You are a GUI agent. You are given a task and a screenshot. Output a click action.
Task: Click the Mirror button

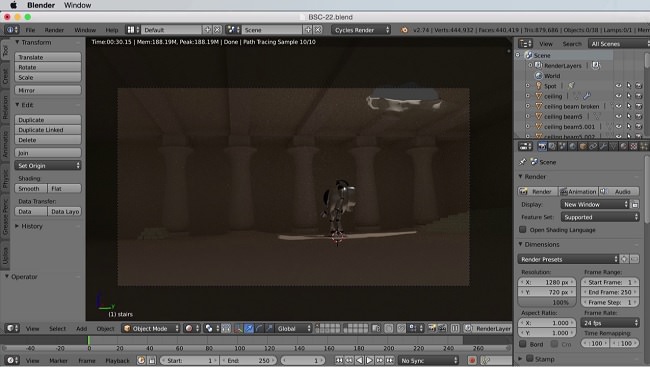point(48,90)
